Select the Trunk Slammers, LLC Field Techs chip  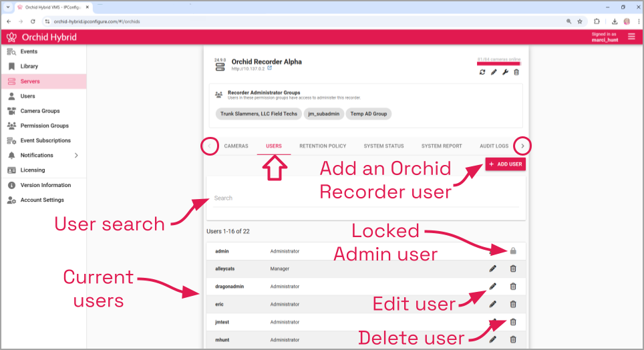pyautogui.click(x=259, y=114)
